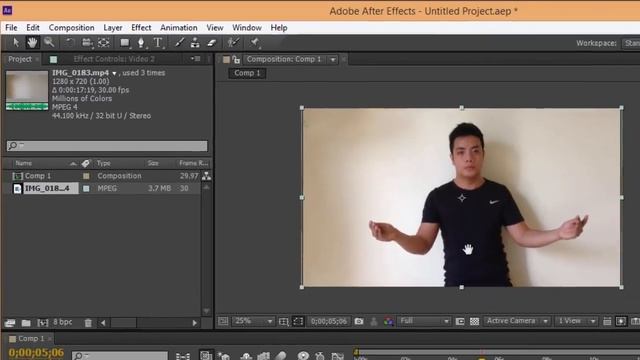Open the Choose Grid and Guide Options

pos(284,322)
